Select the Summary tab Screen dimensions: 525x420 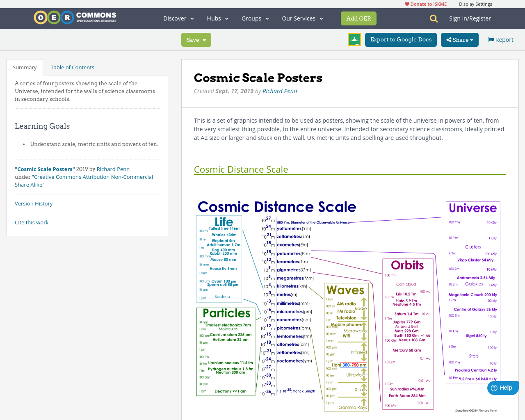click(24, 67)
